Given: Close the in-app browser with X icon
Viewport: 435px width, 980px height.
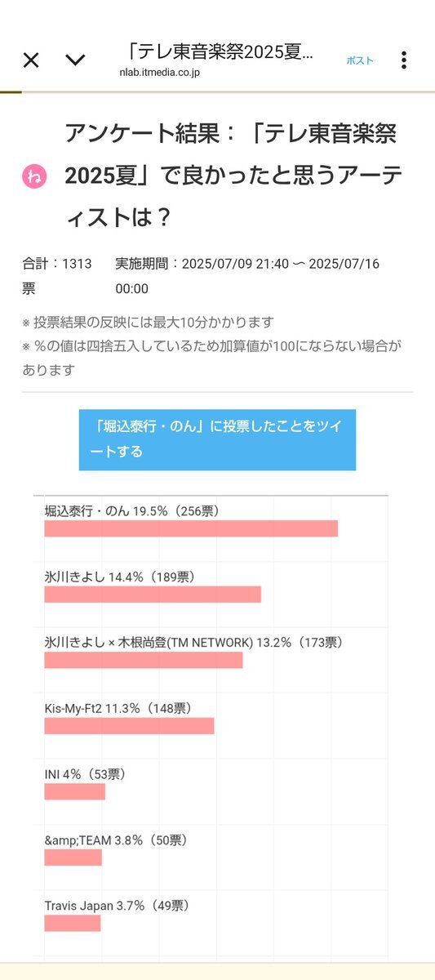Looking at the screenshot, I should pyautogui.click(x=31, y=60).
